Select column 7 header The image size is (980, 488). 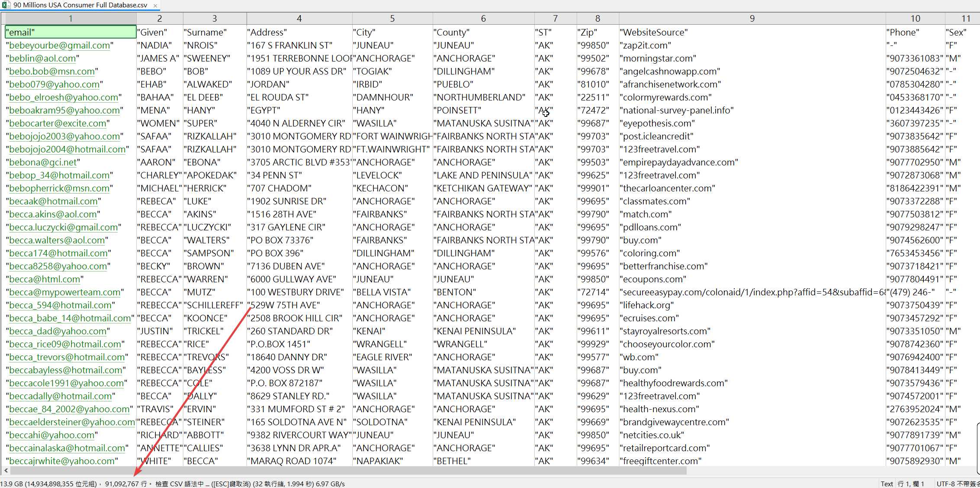556,19
